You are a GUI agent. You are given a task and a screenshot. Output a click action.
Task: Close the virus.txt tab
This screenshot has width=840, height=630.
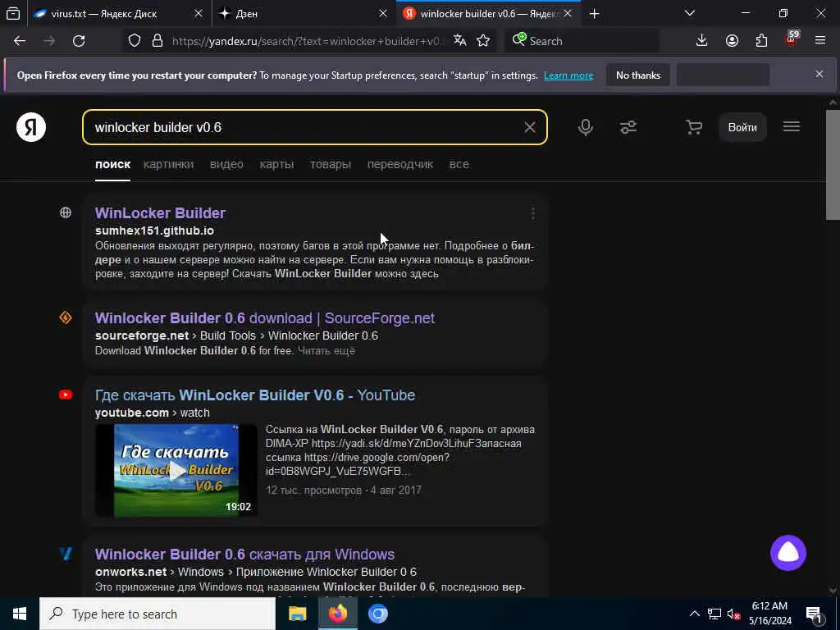[x=199, y=14]
